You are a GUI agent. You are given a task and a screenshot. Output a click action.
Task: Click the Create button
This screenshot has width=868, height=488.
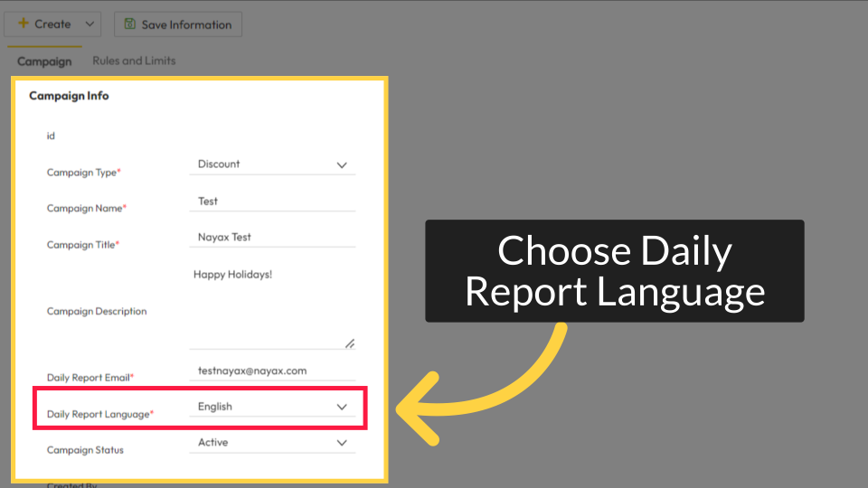click(x=52, y=24)
